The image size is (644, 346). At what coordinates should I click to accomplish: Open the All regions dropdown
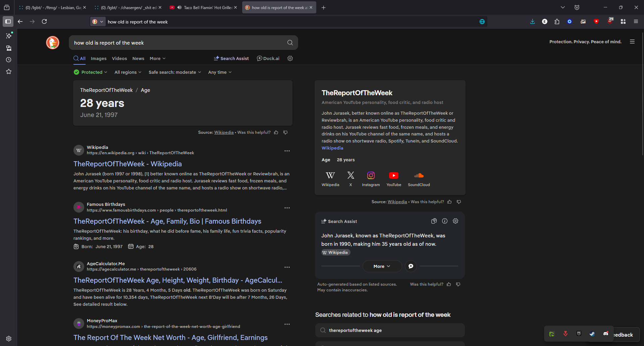pyautogui.click(x=128, y=72)
